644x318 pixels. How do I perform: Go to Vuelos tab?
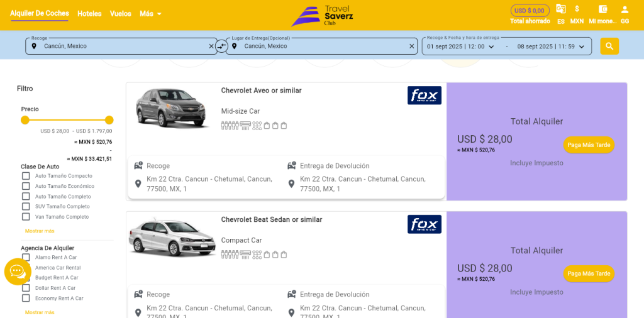pyautogui.click(x=121, y=14)
